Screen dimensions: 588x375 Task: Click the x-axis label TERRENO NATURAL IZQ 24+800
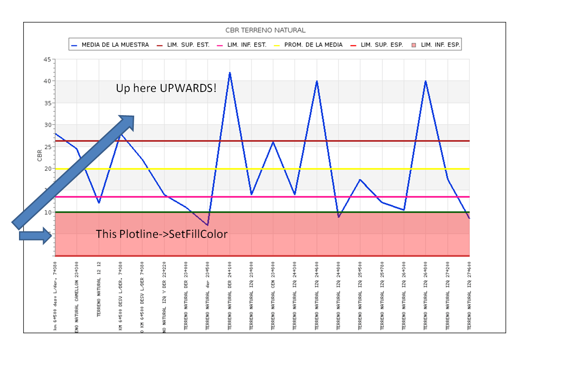(339, 296)
